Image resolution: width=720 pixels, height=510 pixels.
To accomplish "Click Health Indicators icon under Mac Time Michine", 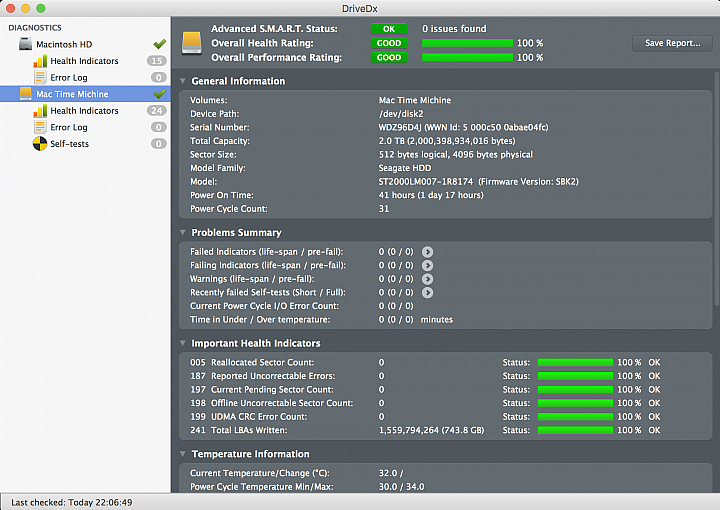I will coord(40,111).
